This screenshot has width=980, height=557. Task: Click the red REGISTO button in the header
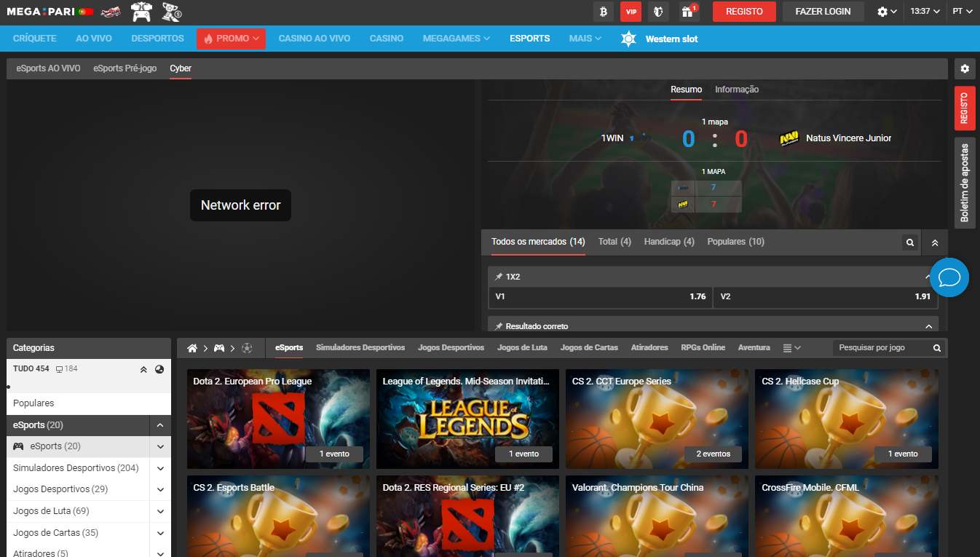tap(744, 12)
